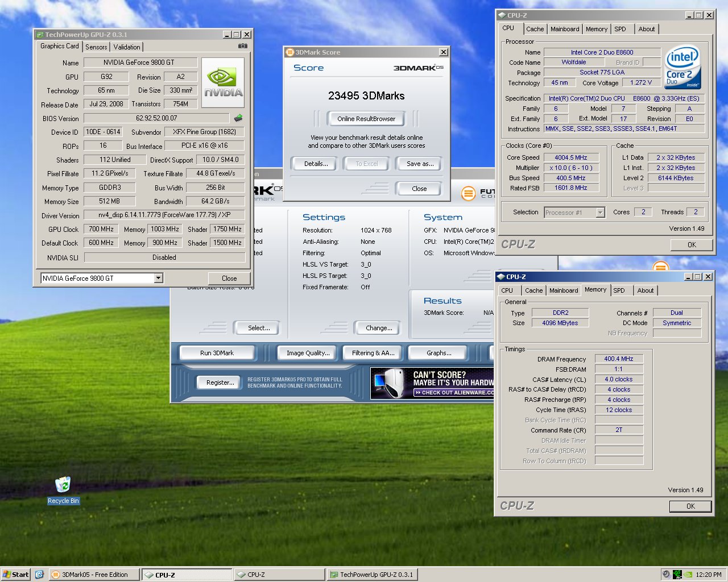Click the Save as... button
728x582 pixels.
coord(420,164)
